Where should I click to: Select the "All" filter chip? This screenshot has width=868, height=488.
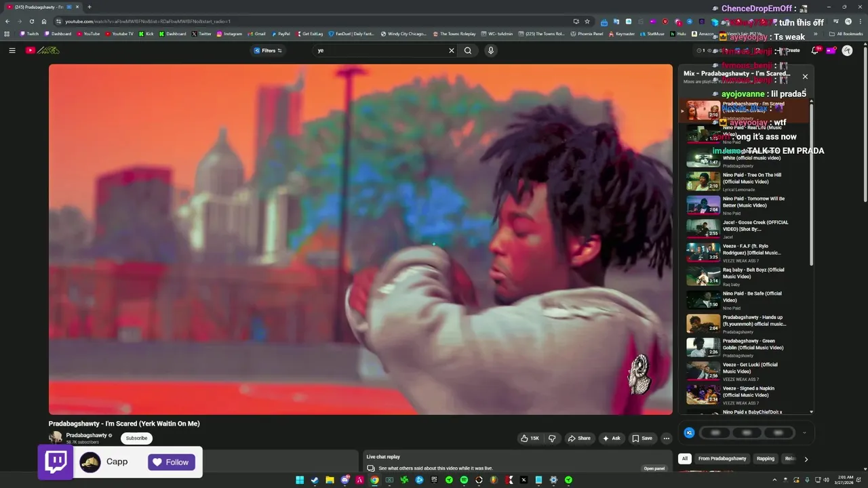(685, 459)
